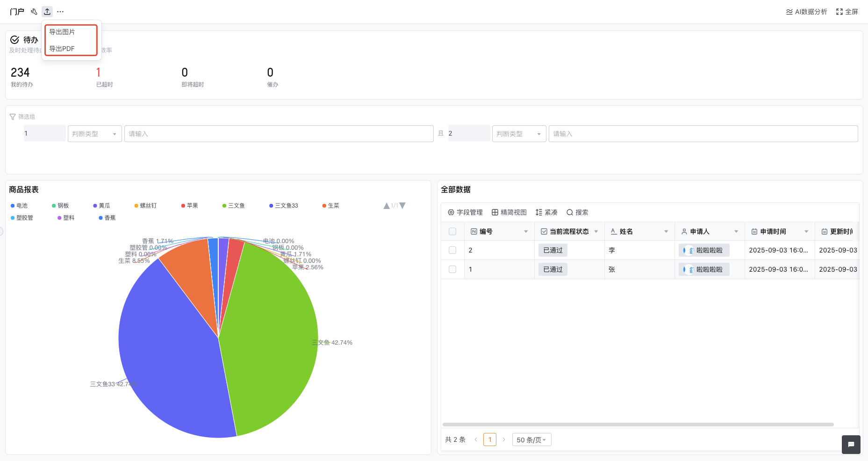Open 申请人 column dropdown arrow
868x461 pixels.
point(736,231)
